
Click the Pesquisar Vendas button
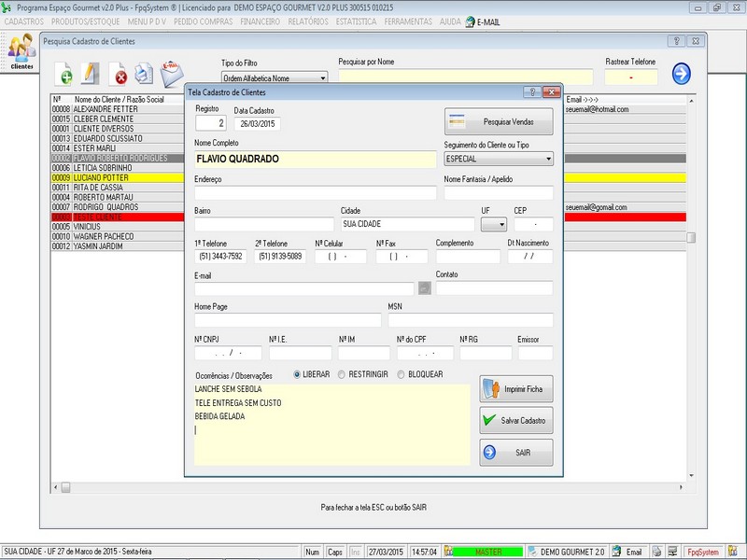pos(499,122)
